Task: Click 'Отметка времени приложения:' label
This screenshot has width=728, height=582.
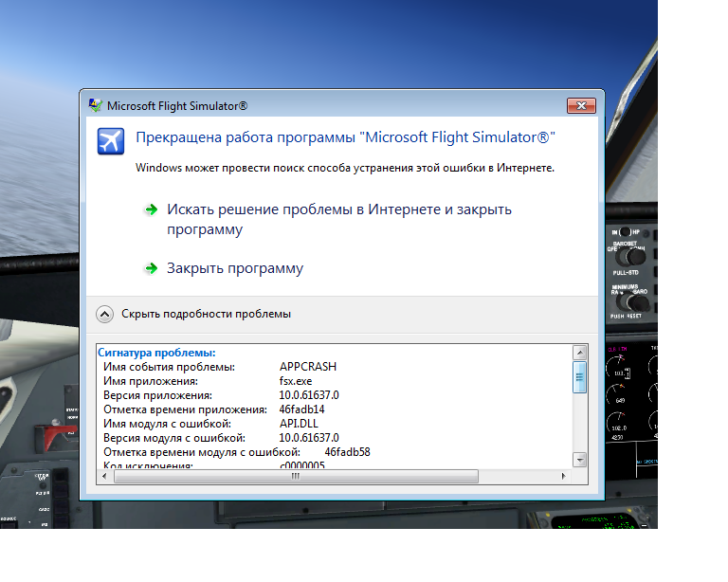Action: (x=185, y=409)
